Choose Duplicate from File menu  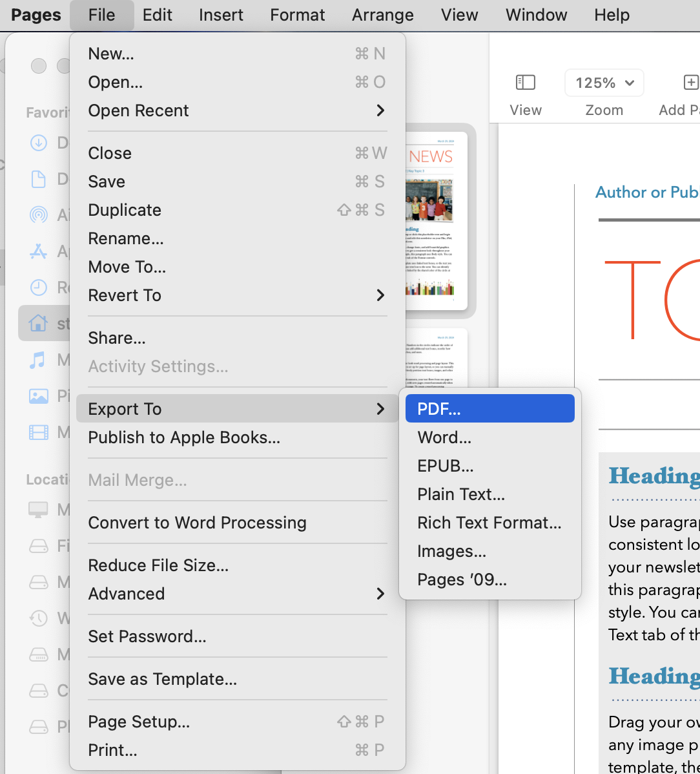(x=237, y=210)
